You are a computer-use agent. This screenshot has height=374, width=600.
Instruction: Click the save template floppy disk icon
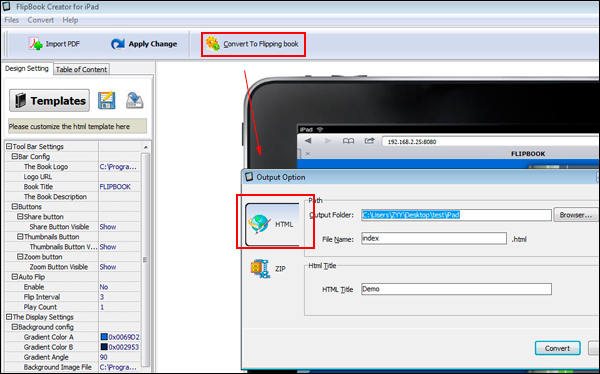tap(107, 100)
